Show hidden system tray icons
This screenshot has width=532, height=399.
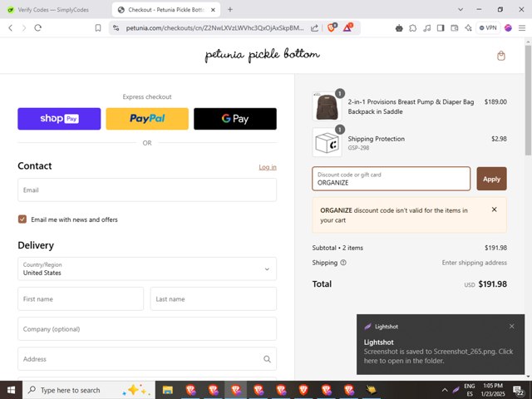click(x=445, y=390)
